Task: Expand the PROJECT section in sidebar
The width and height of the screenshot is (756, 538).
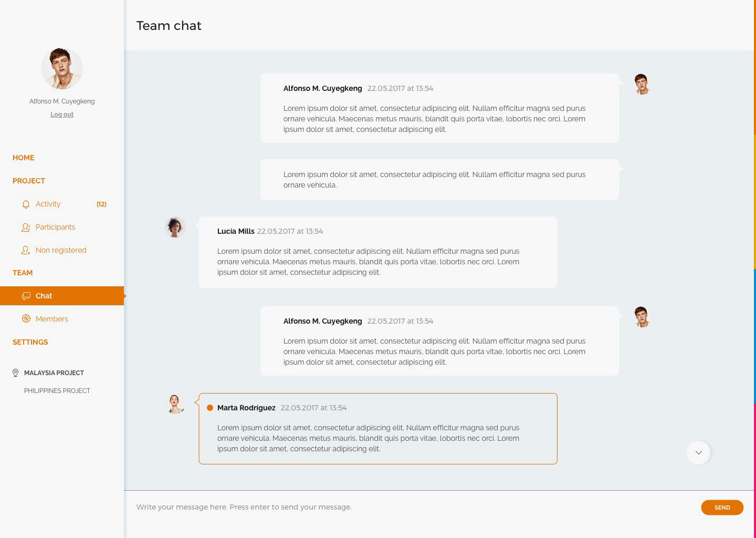Action: pos(29,181)
